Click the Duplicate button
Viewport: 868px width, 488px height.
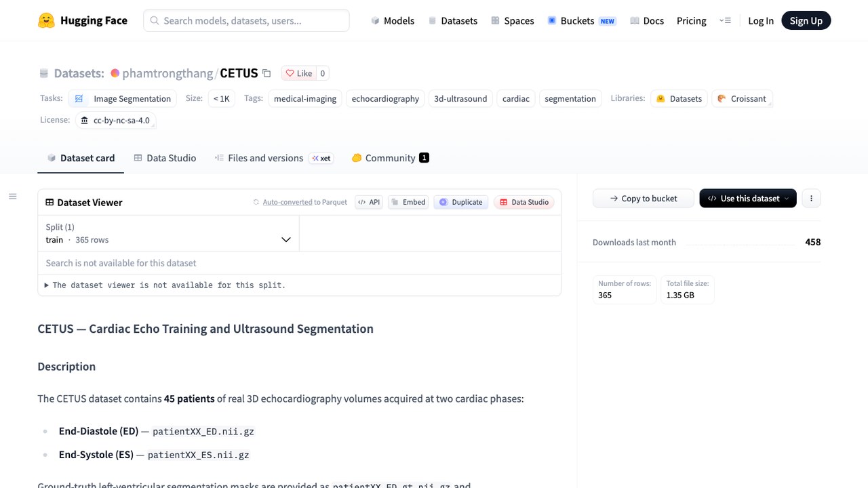pos(460,202)
